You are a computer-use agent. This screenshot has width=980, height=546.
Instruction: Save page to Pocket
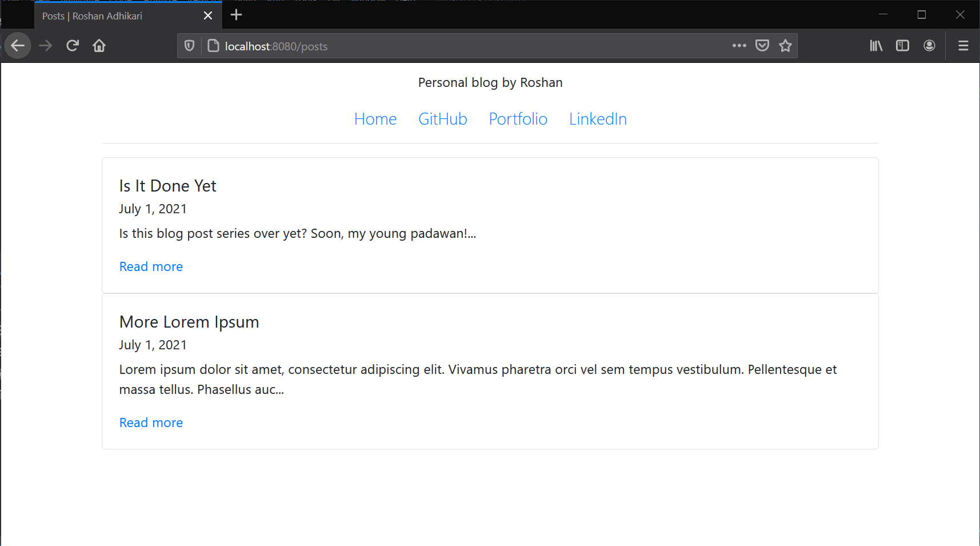click(x=762, y=46)
